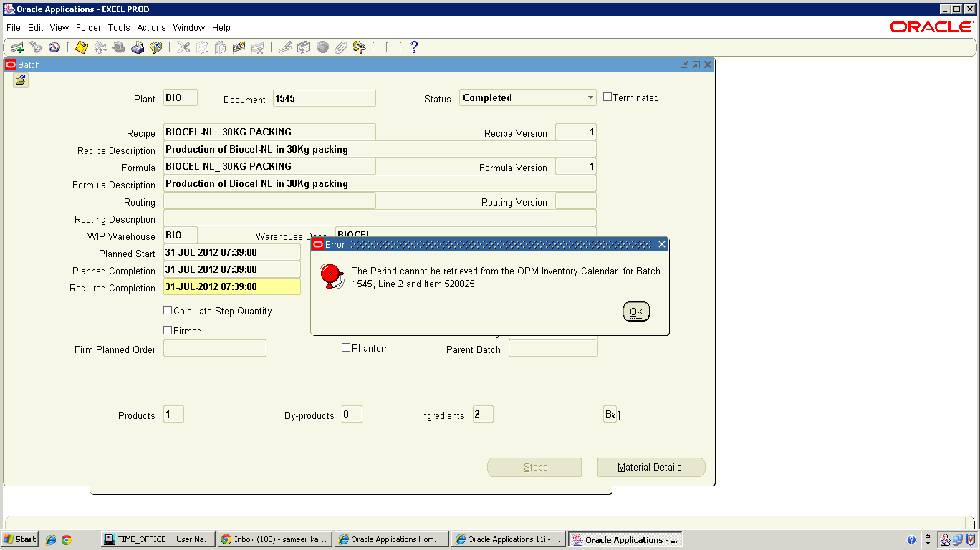Open the Edit menu
980x550 pixels.
tap(36, 28)
